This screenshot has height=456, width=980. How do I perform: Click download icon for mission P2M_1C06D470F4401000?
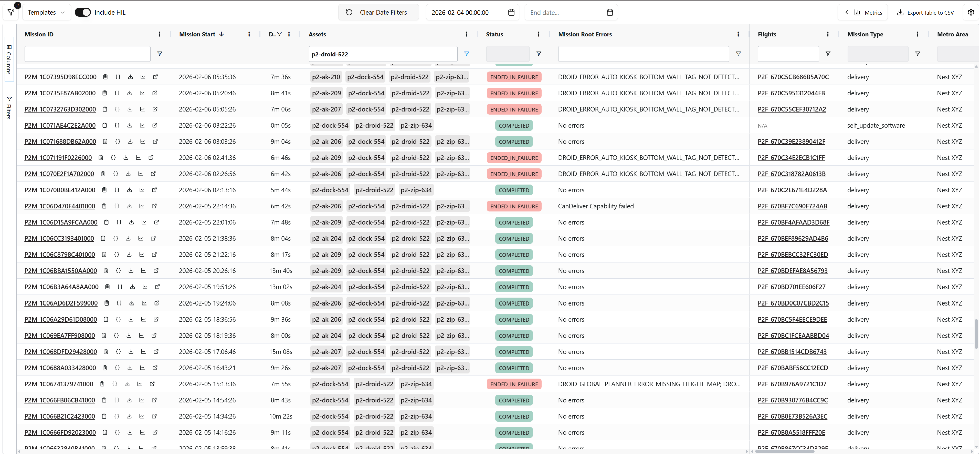tap(129, 206)
